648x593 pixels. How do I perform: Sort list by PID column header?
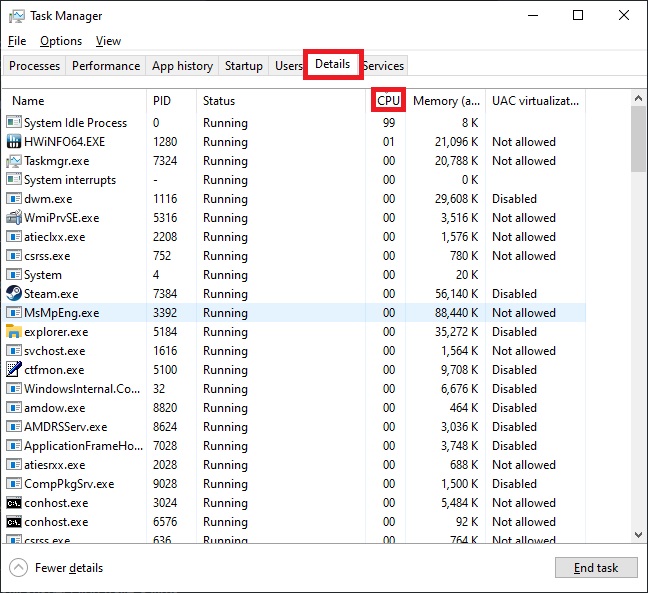162,101
